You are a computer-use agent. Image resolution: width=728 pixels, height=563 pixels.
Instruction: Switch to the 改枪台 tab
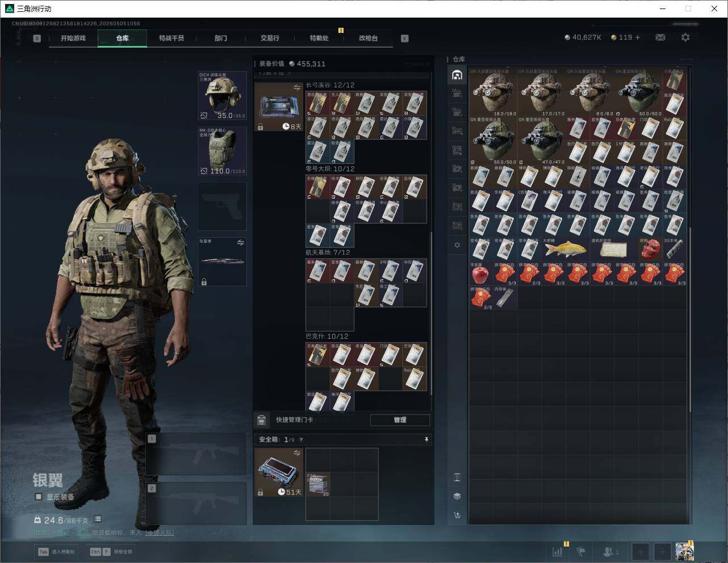point(368,38)
